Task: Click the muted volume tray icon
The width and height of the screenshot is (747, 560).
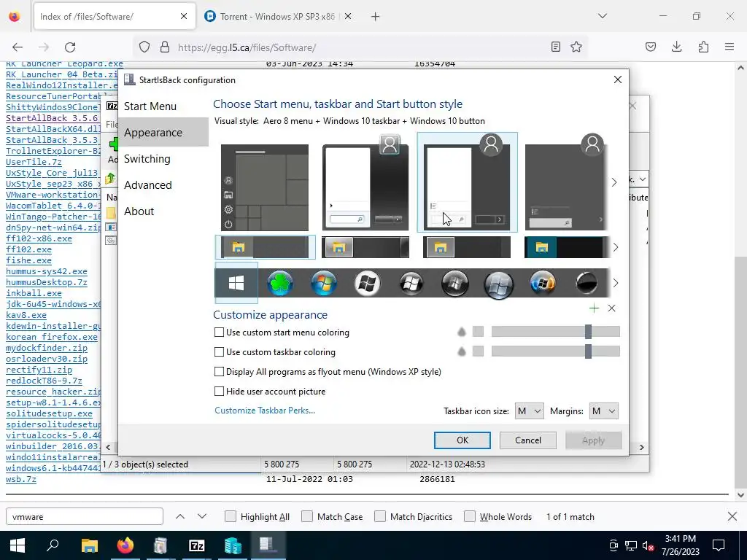Action: (648, 545)
